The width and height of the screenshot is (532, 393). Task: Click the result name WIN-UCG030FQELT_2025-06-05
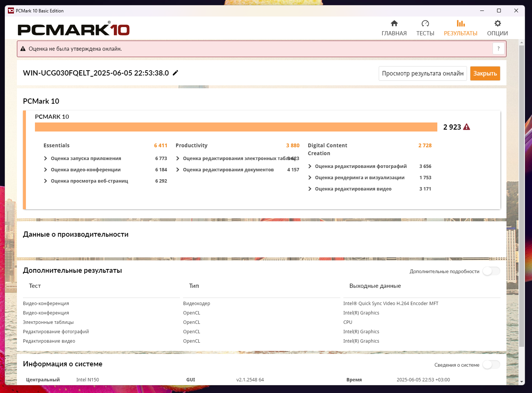(96, 73)
